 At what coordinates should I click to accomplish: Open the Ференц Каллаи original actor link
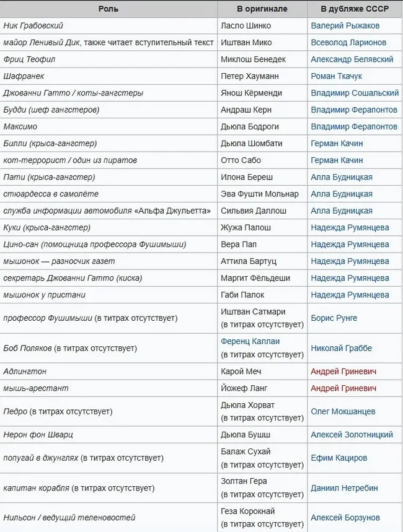250,341
